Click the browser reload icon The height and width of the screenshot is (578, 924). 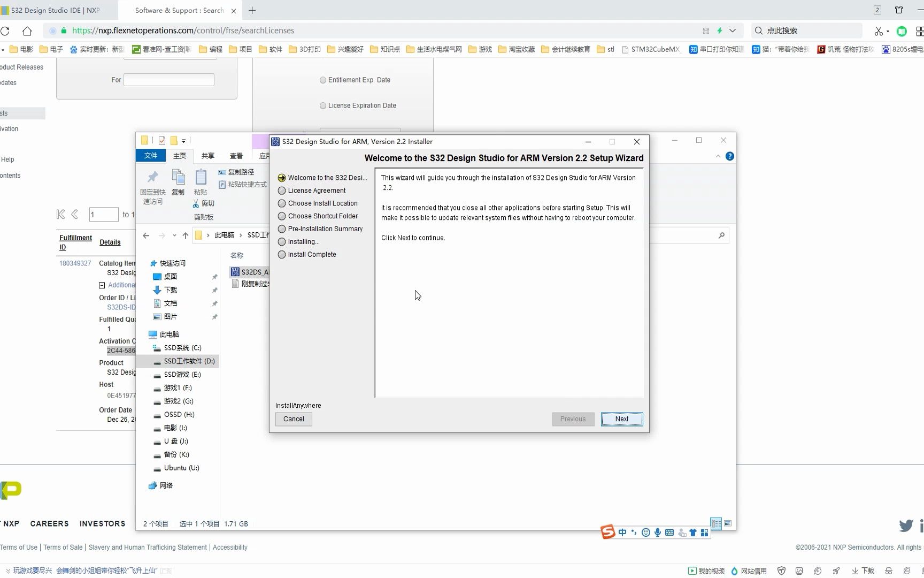point(5,31)
